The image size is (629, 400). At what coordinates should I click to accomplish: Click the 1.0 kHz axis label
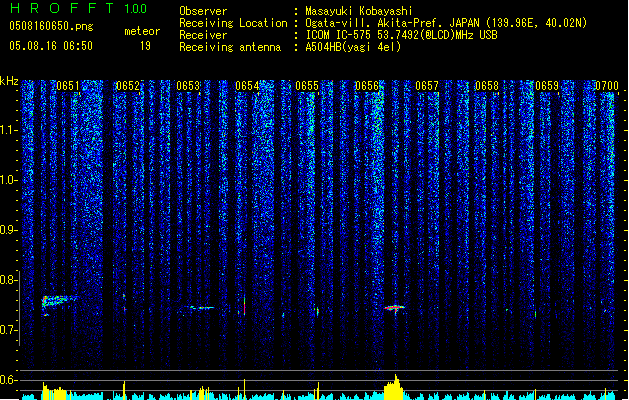[9, 180]
